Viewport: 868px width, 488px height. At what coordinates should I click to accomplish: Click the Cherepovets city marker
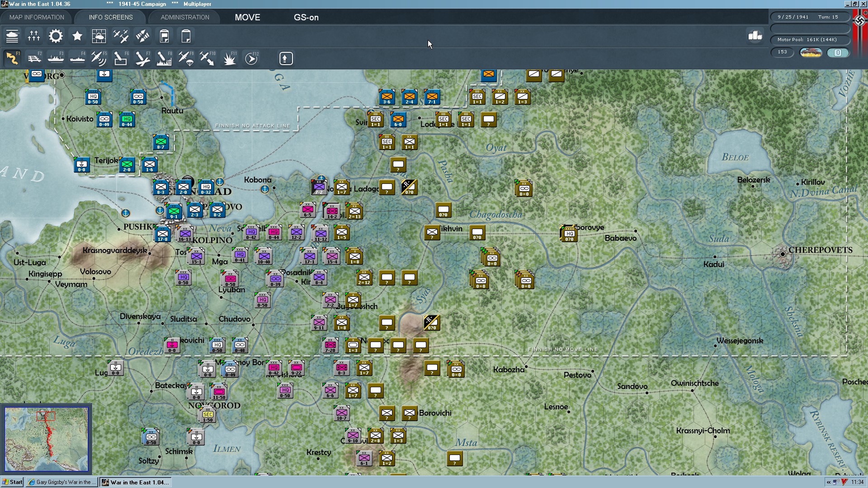(783, 254)
